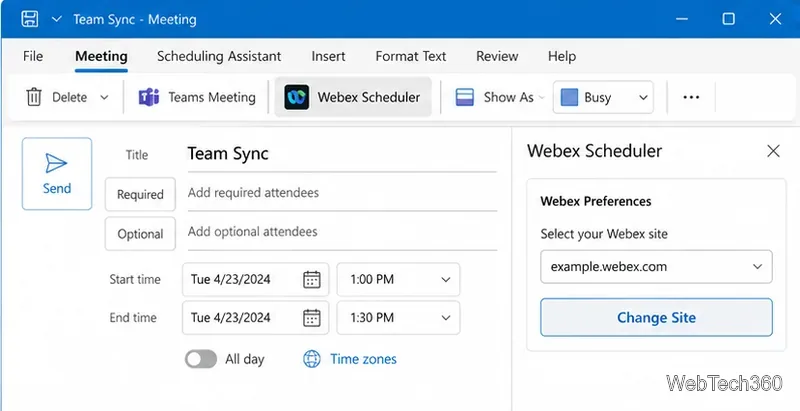
Task: Expand the Delete options arrow
Action: tap(104, 97)
